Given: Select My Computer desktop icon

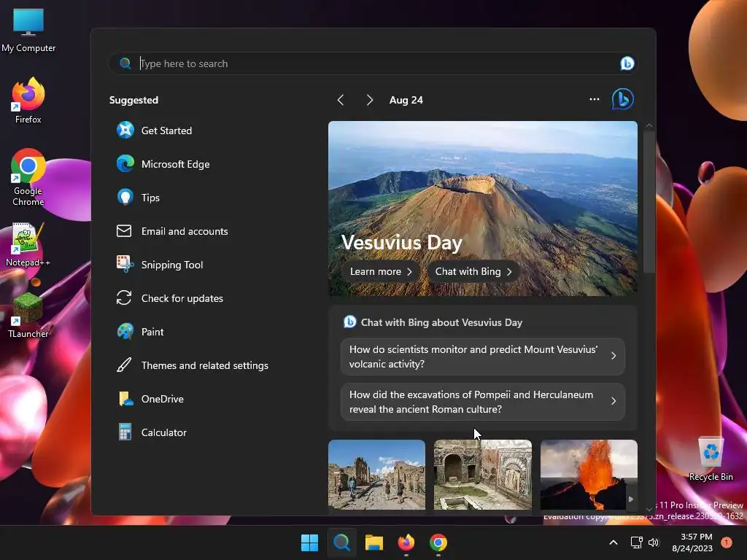Looking at the screenshot, I should [x=28, y=30].
